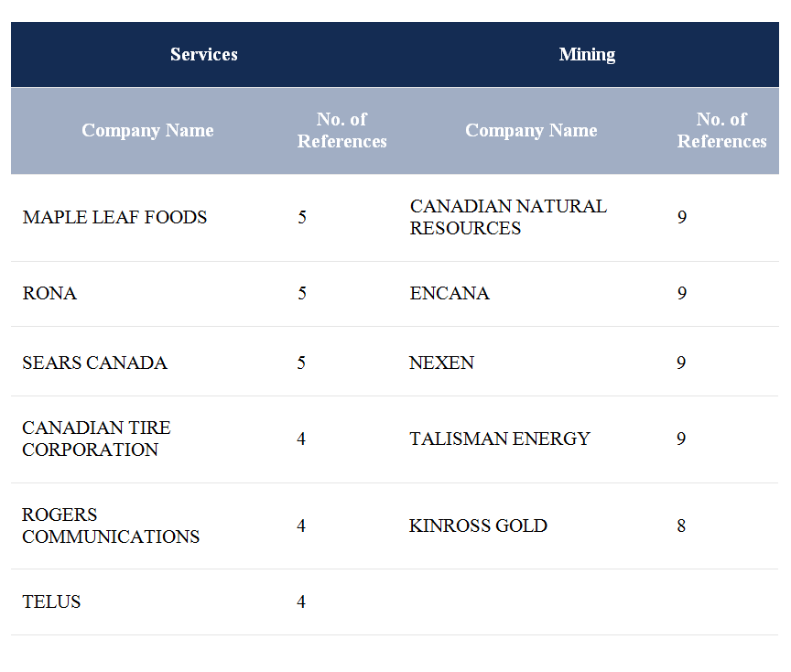Click the ROGERS COMMUNICATIONS entry
Image resolution: width=791 pixels, height=672 pixels.
click(x=110, y=526)
